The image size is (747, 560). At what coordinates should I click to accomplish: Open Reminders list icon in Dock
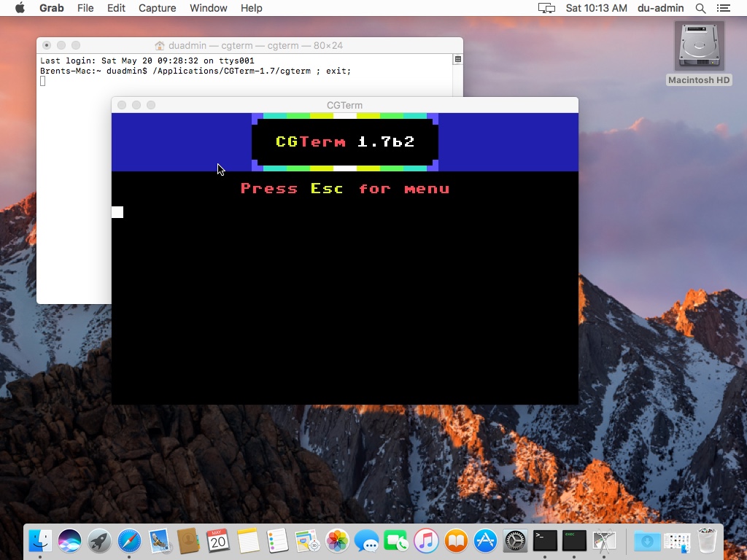tap(278, 541)
